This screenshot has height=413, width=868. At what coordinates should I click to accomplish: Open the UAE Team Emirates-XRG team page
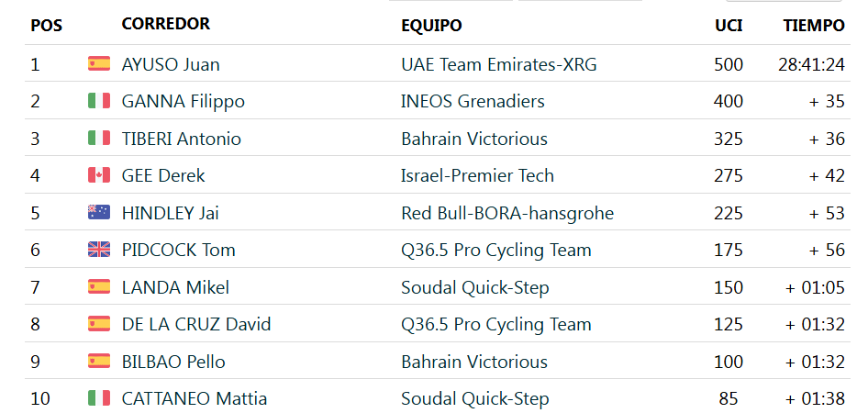499,65
